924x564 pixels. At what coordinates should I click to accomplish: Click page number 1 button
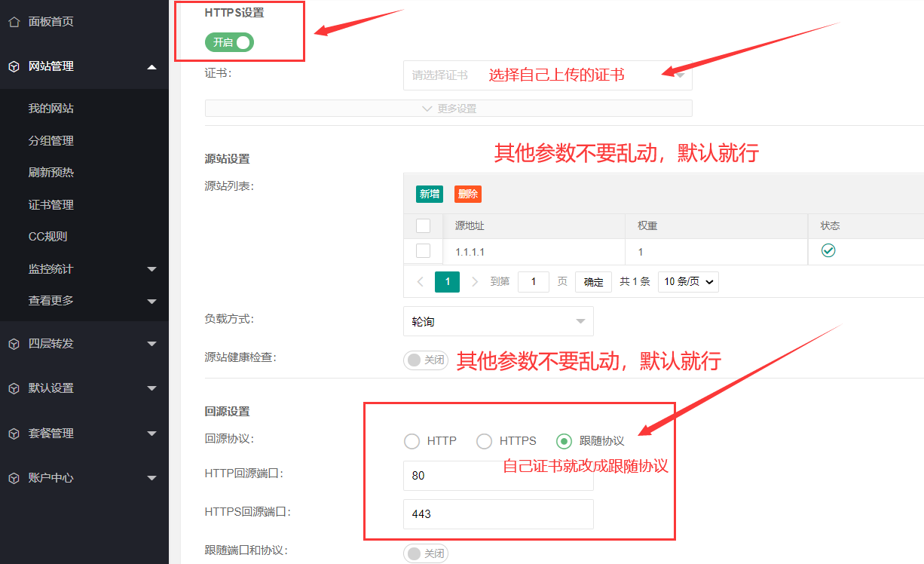tap(447, 282)
